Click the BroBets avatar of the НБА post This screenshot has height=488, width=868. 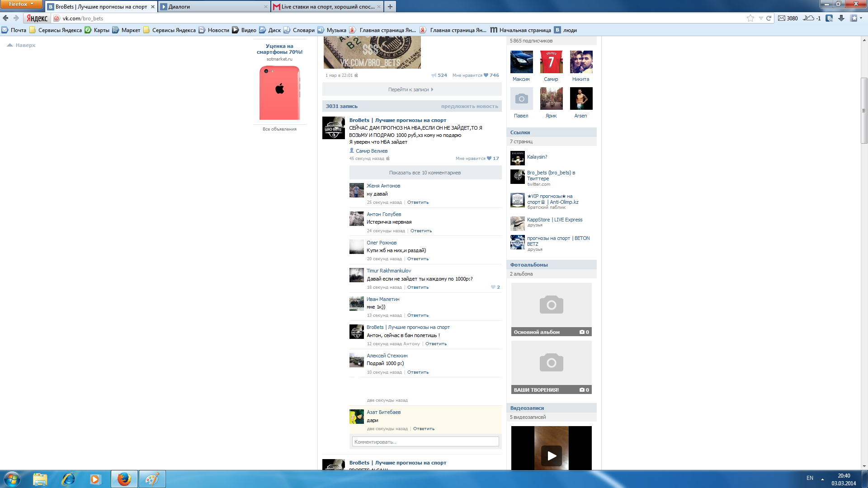coord(334,128)
